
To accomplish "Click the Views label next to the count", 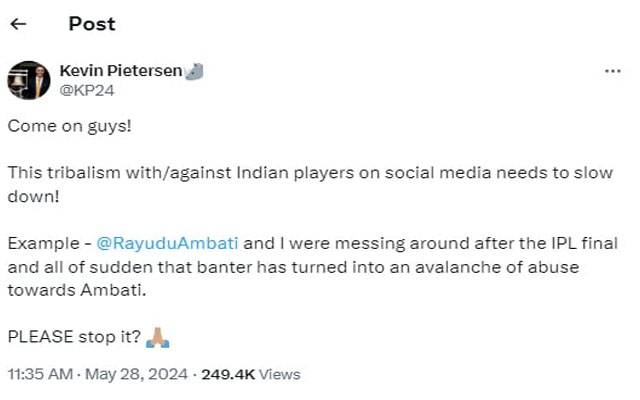I will tap(280, 374).
